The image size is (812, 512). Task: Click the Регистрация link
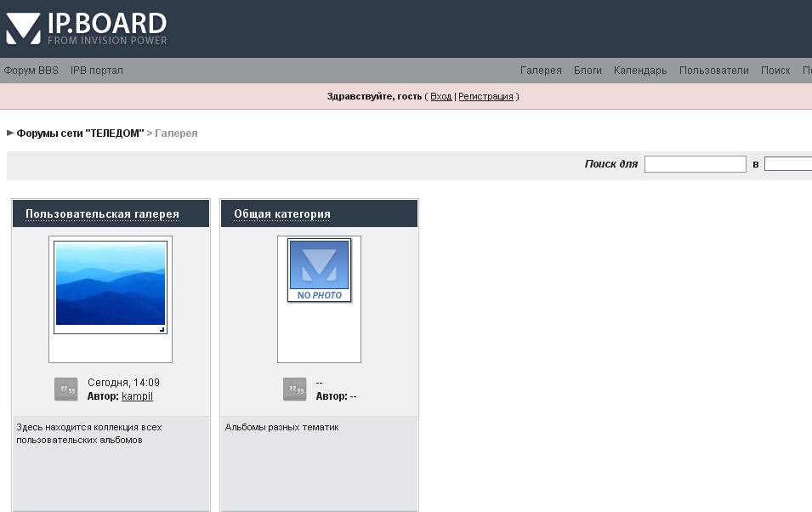(485, 97)
